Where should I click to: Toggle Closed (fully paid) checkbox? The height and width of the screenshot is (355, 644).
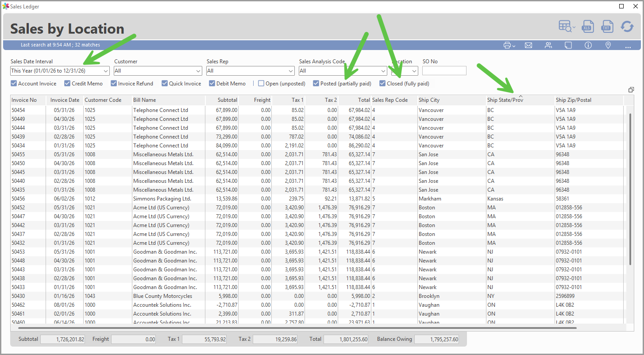coord(382,83)
